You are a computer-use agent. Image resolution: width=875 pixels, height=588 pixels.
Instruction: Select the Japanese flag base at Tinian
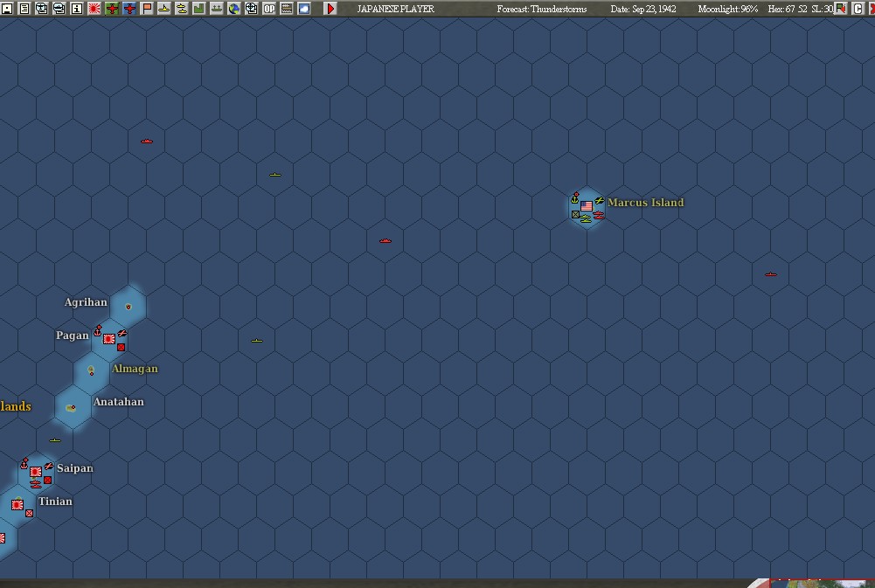click(17, 505)
